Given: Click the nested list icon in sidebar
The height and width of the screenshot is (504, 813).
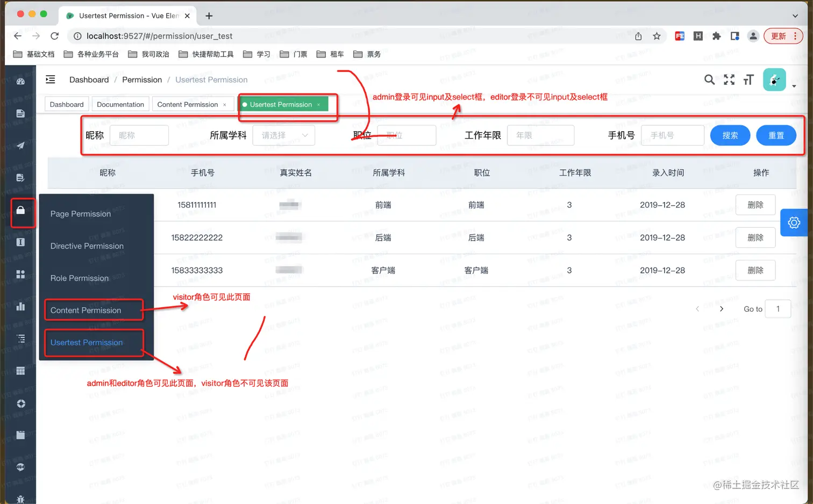Looking at the screenshot, I should pyautogui.click(x=20, y=339).
